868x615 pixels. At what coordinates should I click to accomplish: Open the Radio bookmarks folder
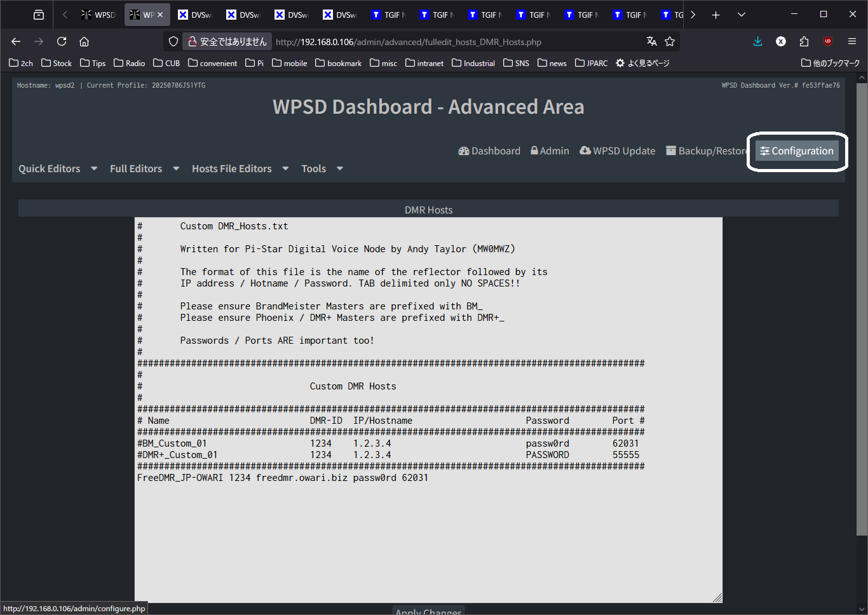(x=130, y=63)
